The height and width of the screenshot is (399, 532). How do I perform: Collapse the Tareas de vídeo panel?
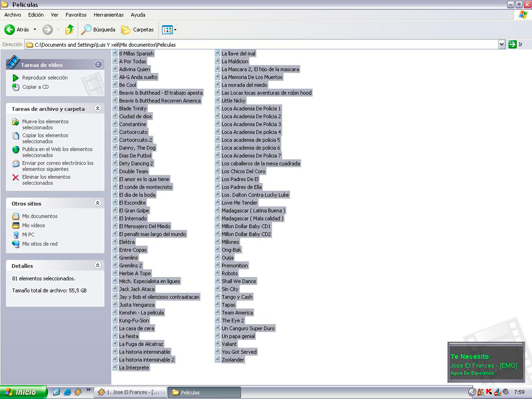[98, 64]
